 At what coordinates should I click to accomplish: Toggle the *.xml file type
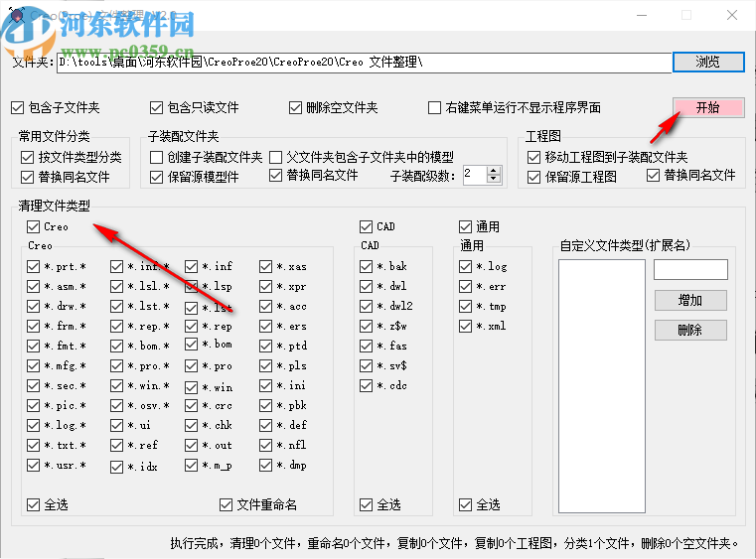465,327
